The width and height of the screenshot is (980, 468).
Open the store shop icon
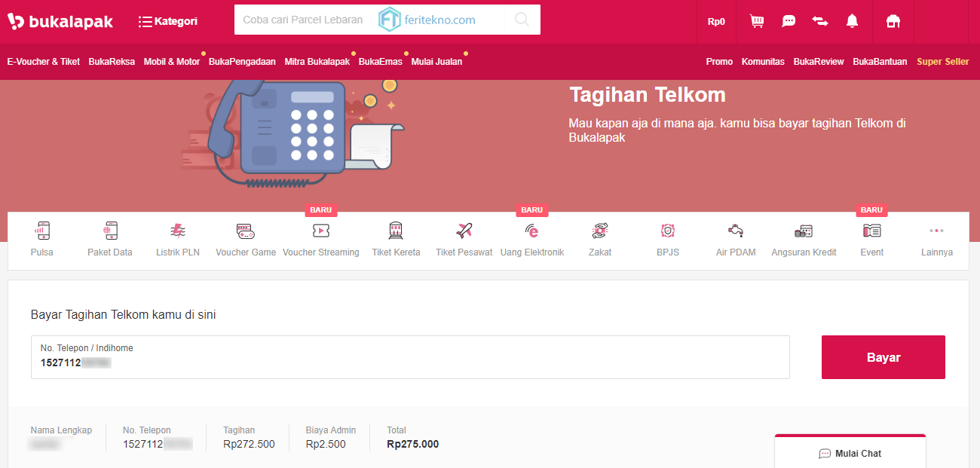tap(893, 22)
